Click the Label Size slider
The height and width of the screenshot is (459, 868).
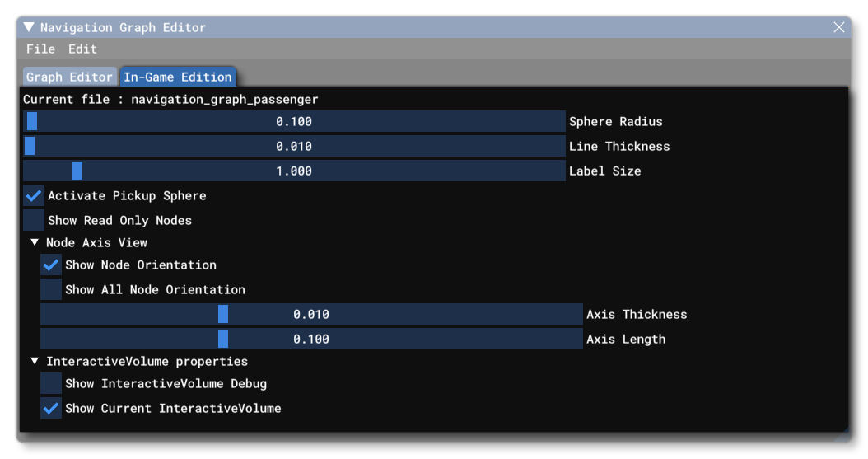coord(294,171)
